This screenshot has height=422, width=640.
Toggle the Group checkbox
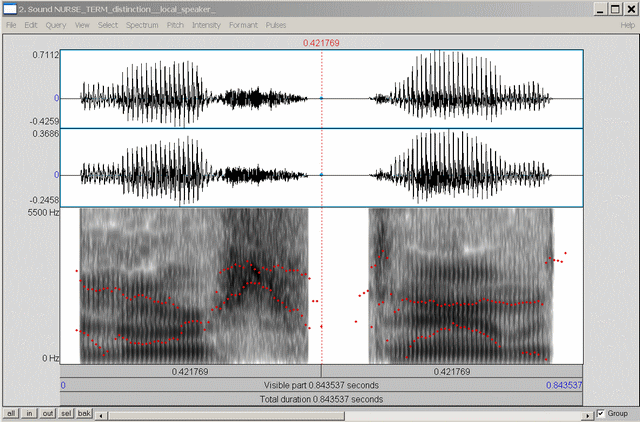[x=600, y=413]
